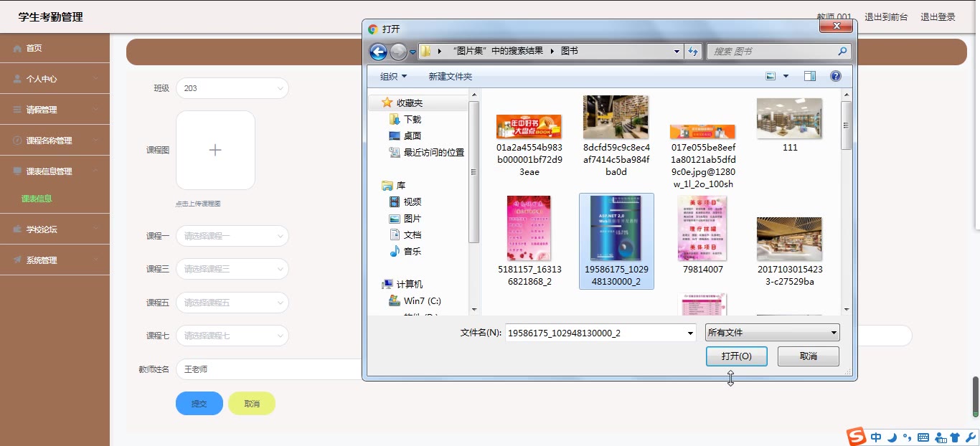
Task: Open the 课程五 dropdown
Action: [232, 303]
